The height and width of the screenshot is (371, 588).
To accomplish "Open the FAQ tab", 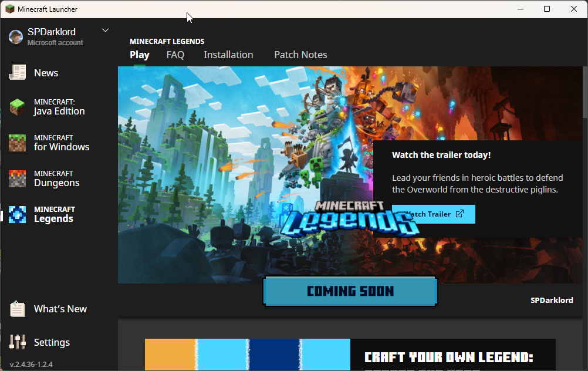I will [175, 55].
